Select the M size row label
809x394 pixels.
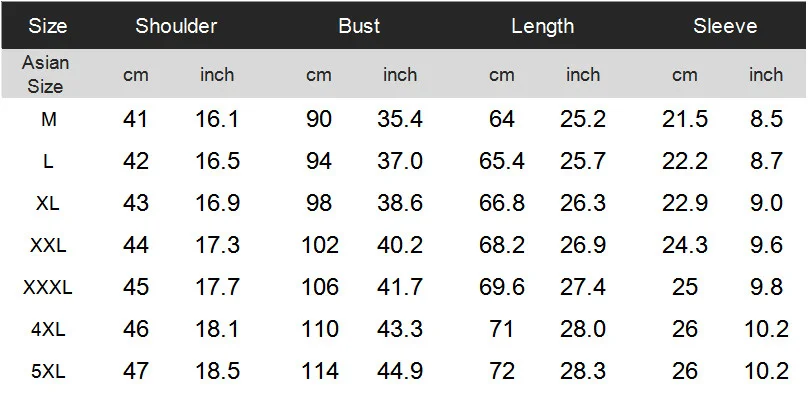[48, 120]
